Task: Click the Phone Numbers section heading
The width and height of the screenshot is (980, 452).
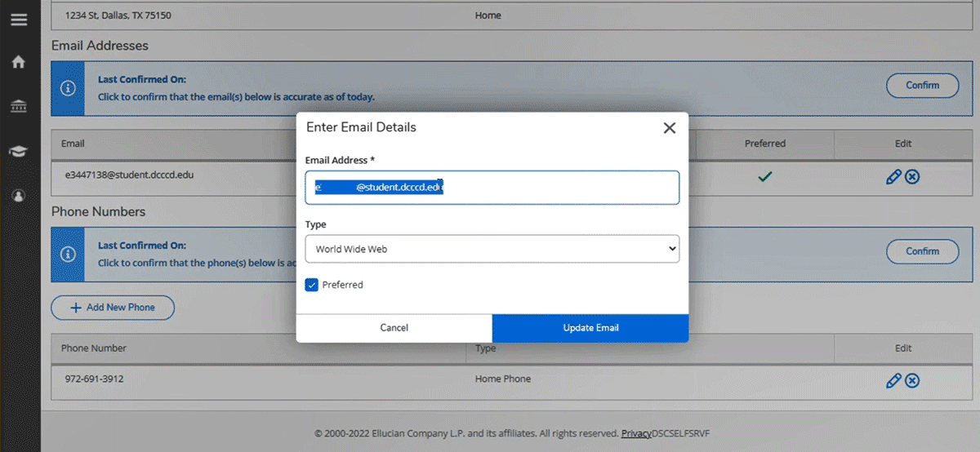Action: (98, 211)
